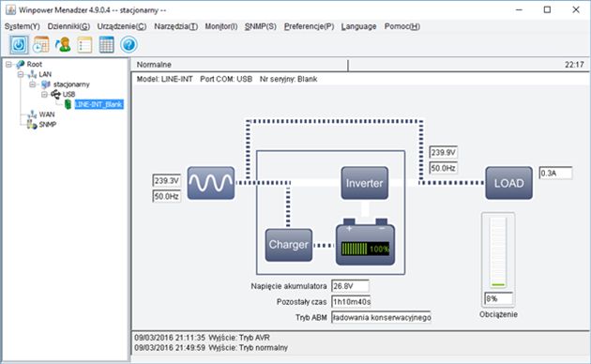Click the blue help question mark icon

(x=129, y=45)
